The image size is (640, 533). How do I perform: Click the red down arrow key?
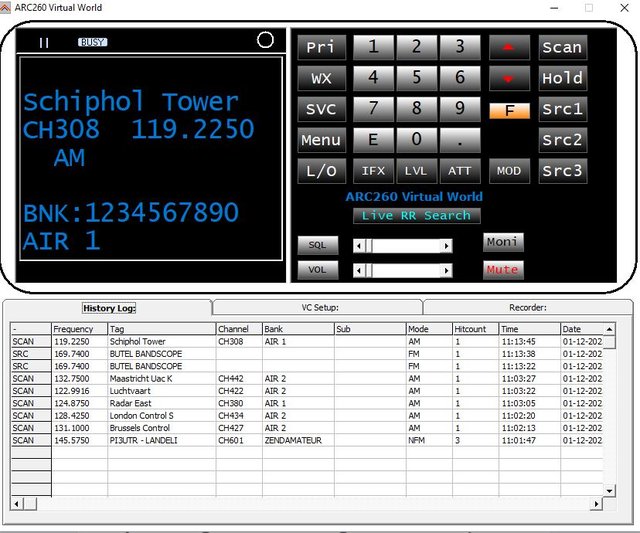(x=509, y=78)
